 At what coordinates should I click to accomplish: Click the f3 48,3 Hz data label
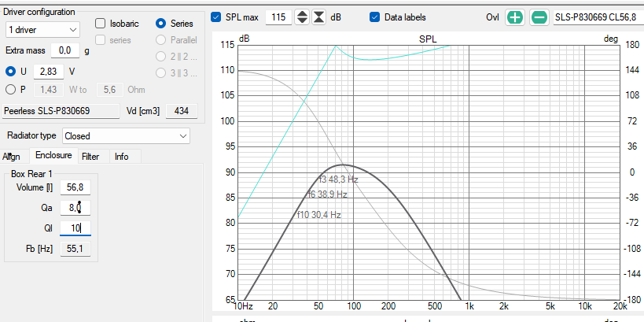tap(338, 180)
